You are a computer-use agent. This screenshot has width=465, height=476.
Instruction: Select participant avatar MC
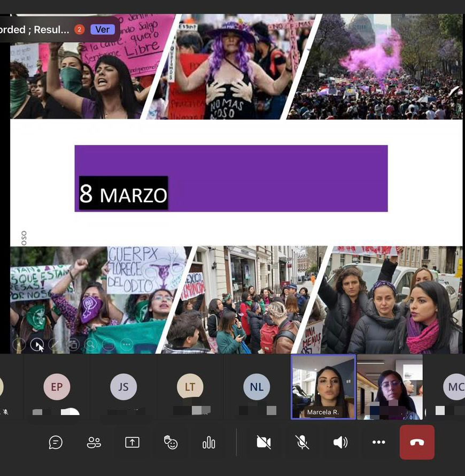tap(454, 387)
